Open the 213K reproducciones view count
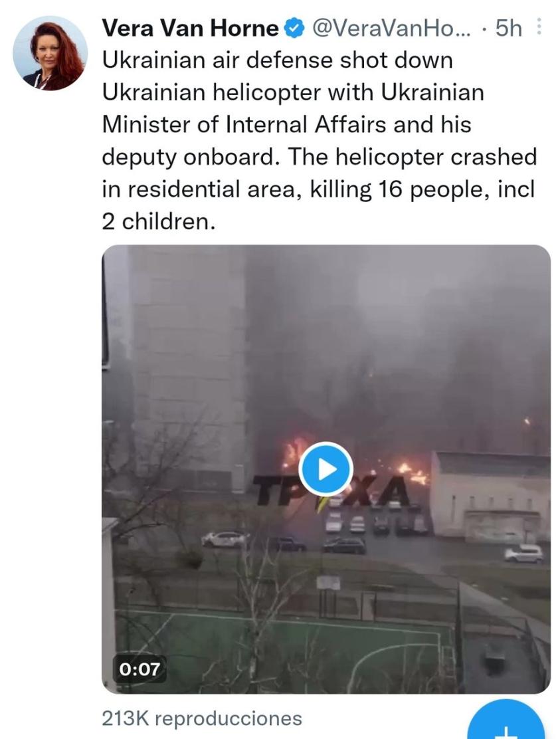This screenshot has width=560, height=739. [202, 719]
